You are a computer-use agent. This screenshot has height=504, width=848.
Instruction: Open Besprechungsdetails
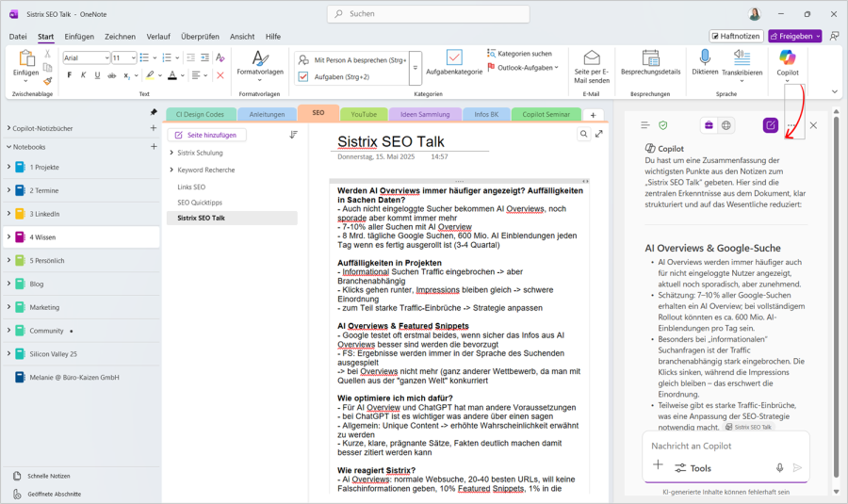[x=650, y=62]
